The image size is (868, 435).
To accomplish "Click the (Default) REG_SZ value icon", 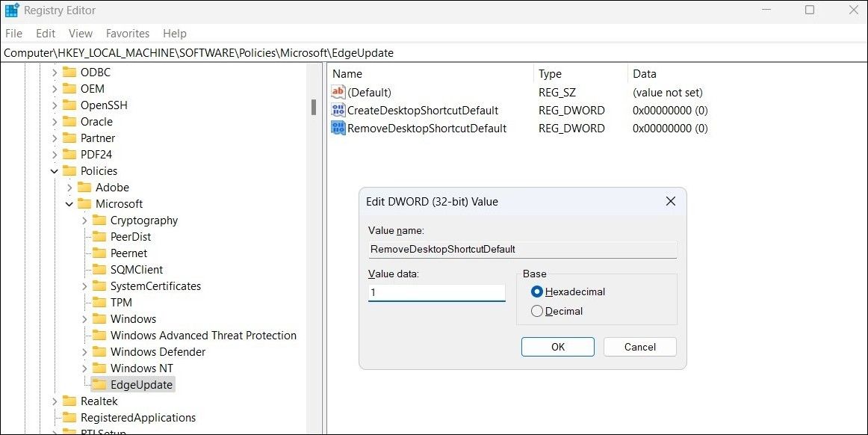I will point(338,92).
